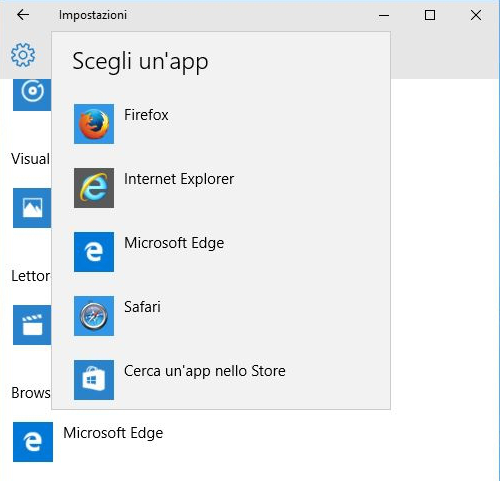The image size is (500, 481).
Task: Click current default browser Edge icon
Action: [x=33, y=442]
